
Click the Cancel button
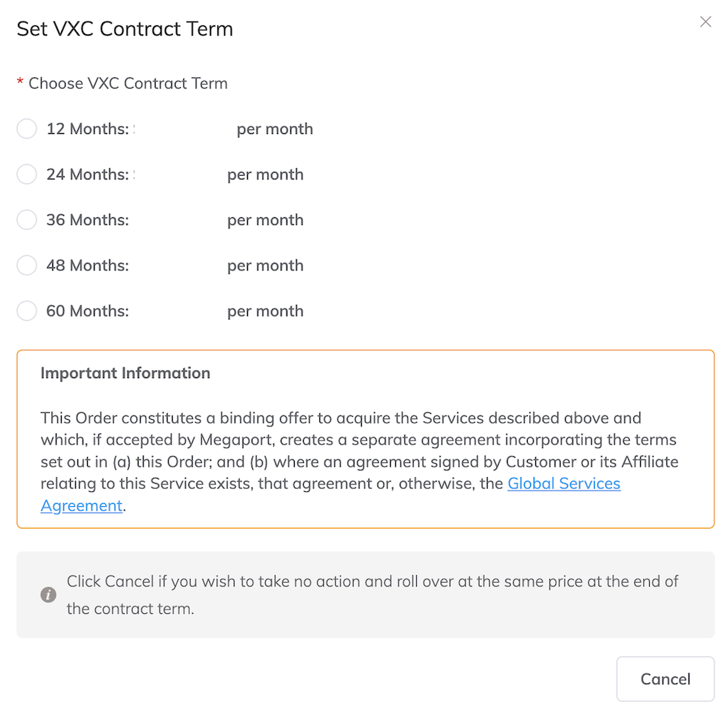pyautogui.click(x=665, y=679)
